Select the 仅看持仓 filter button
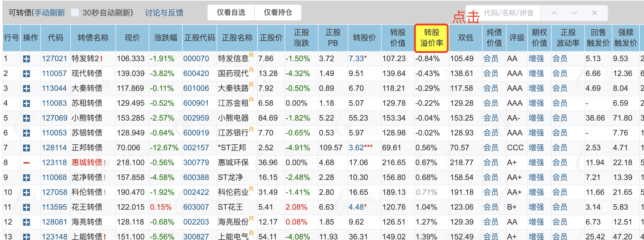Viewport: 644px width, 240px height. pyautogui.click(x=278, y=12)
